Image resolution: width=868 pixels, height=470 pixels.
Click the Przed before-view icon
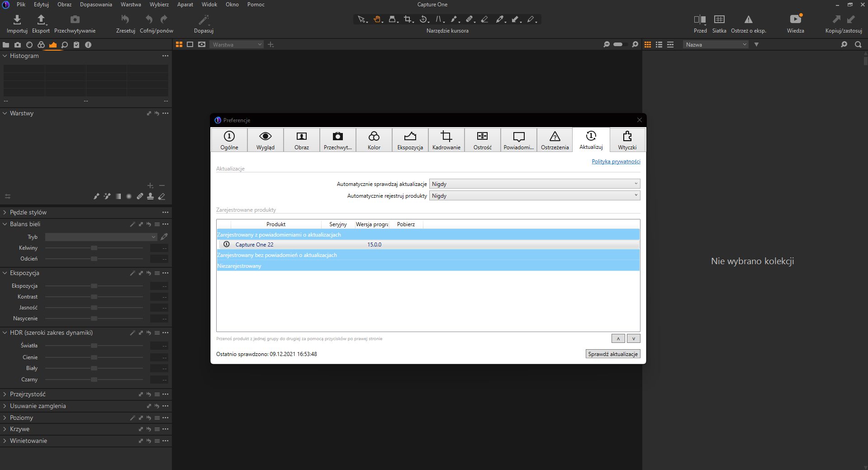[700, 19]
